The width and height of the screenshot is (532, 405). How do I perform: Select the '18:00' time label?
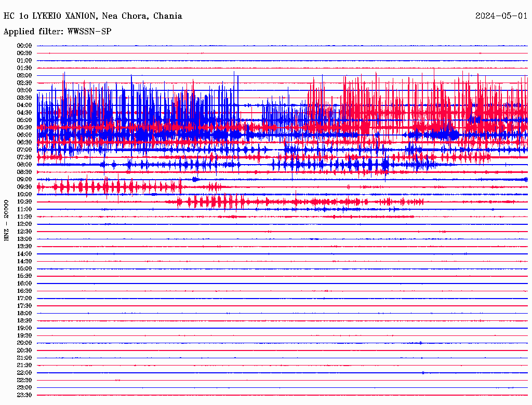click(x=24, y=314)
